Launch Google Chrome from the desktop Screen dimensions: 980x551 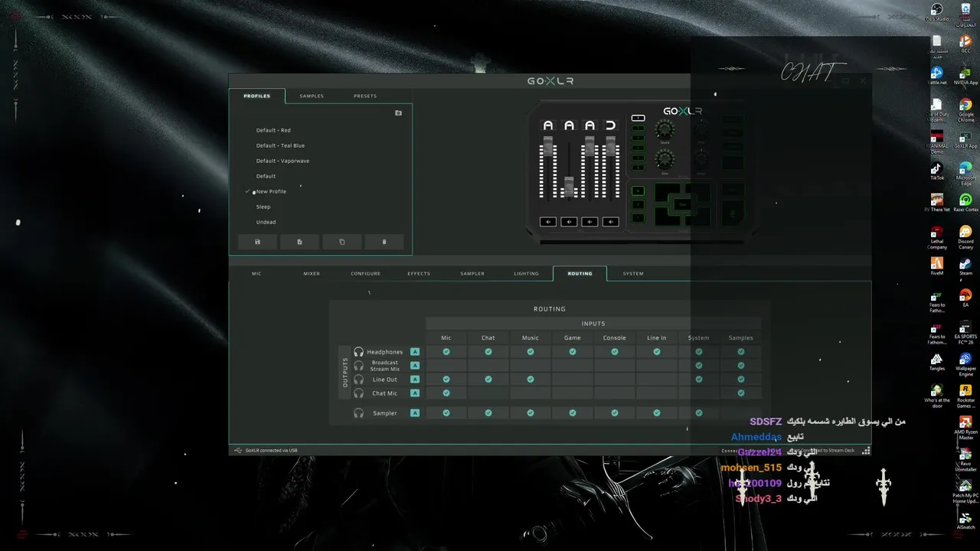(x=965, y=109)
